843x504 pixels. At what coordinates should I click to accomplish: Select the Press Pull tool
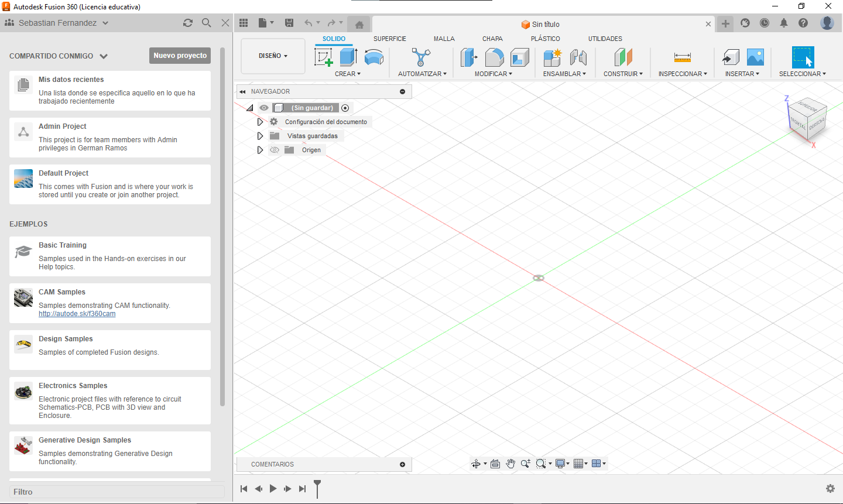469,57
